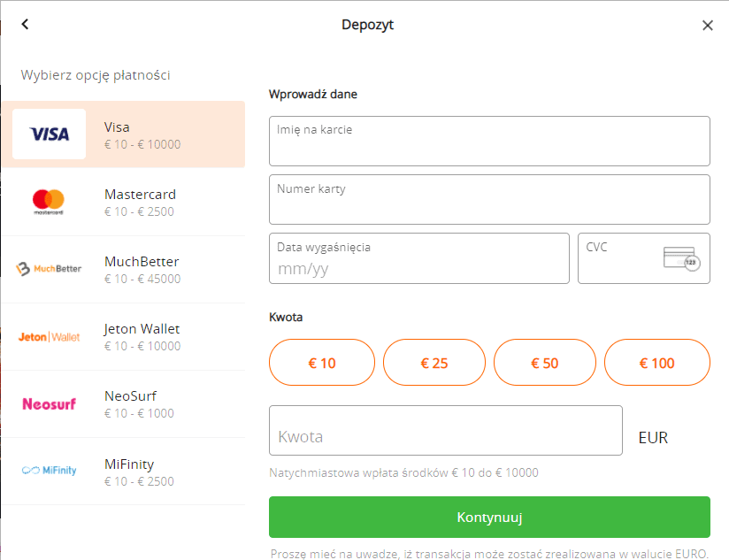729x560 pixels.
Task: Click the MuchBetter limit € 10 - € 45000
Action: [x=142, y=279]
